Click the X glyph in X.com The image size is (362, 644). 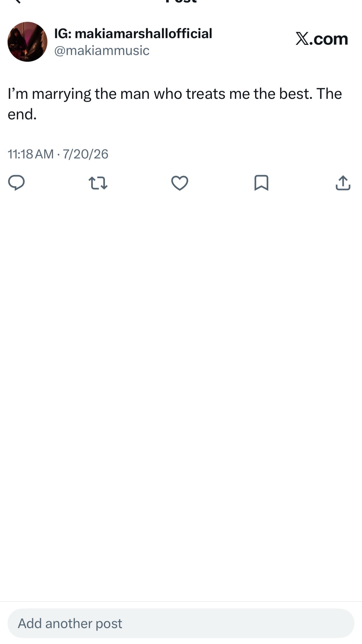pyautogui.click(x=302, y=39)
